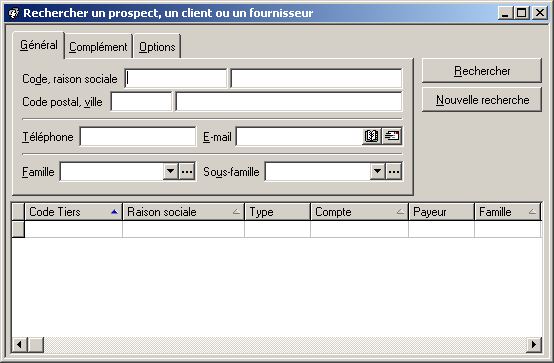Click the application icon in title bar

click(x=13, y=13)
